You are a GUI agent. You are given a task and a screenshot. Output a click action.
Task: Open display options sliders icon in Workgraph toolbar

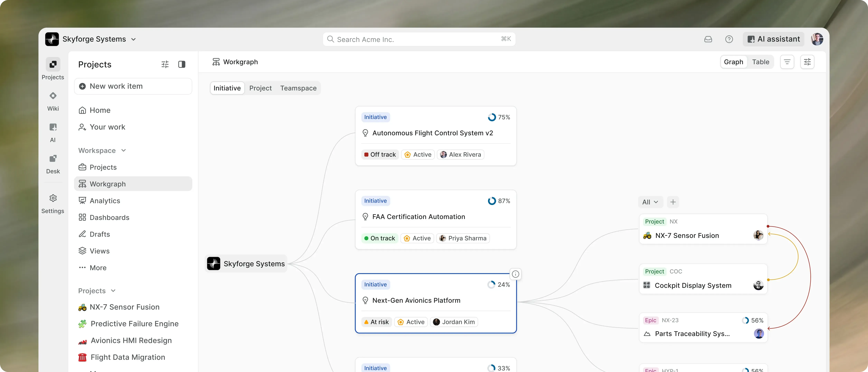click(x=807, y=62)
